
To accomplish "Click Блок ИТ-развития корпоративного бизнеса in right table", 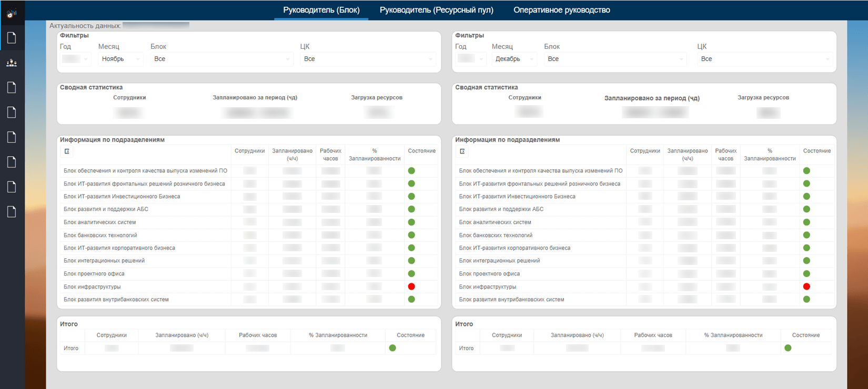I will [514, 248].
